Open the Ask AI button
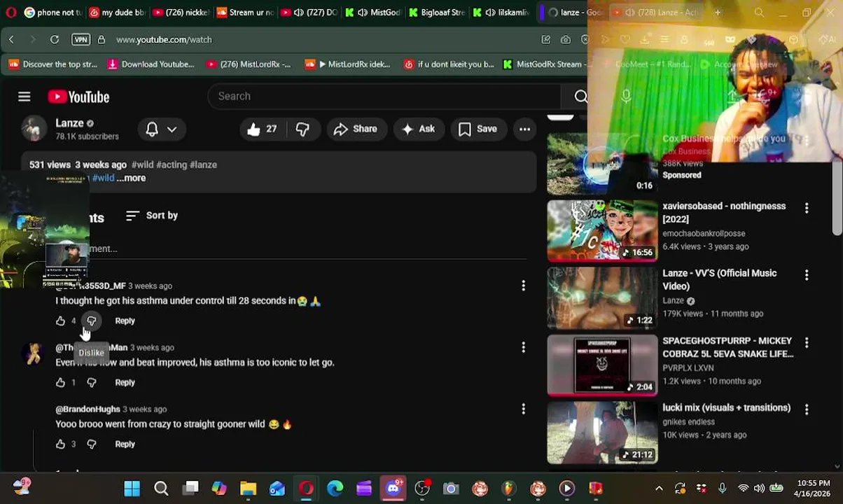Viewport: 843px width, 504px height. [x=419, y=129]
